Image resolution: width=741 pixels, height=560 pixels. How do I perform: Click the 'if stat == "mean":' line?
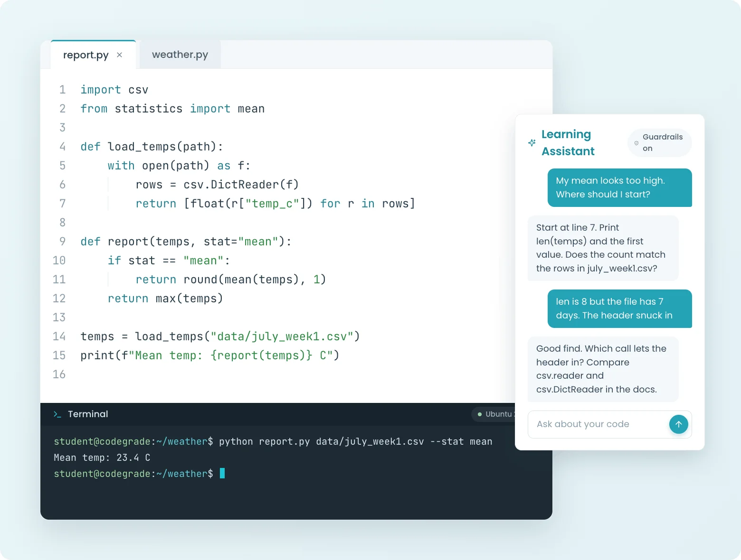tap(169, 261)
